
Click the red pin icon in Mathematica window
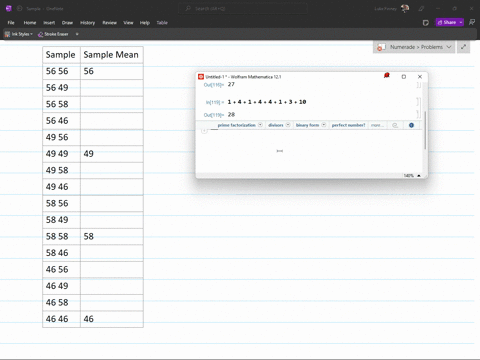coord(387,76)
